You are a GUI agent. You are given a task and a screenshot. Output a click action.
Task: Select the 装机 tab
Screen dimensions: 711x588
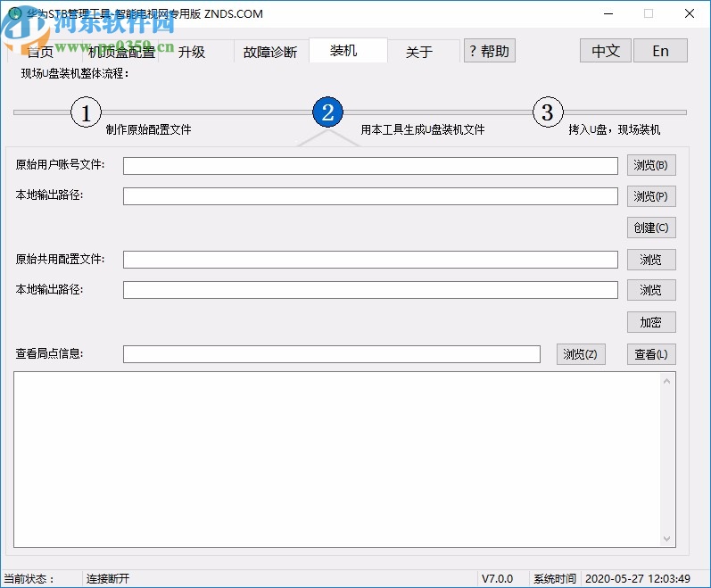click(x=348, y=50)
